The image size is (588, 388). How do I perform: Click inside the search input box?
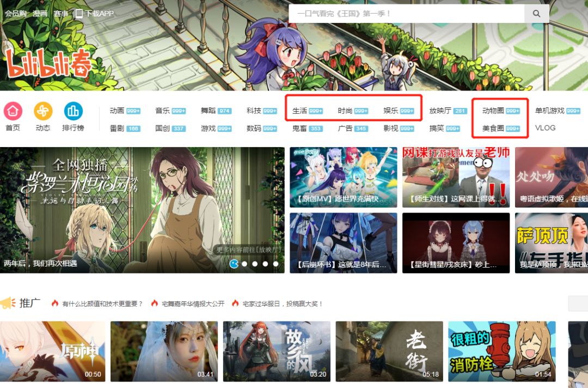coord(403,13)
